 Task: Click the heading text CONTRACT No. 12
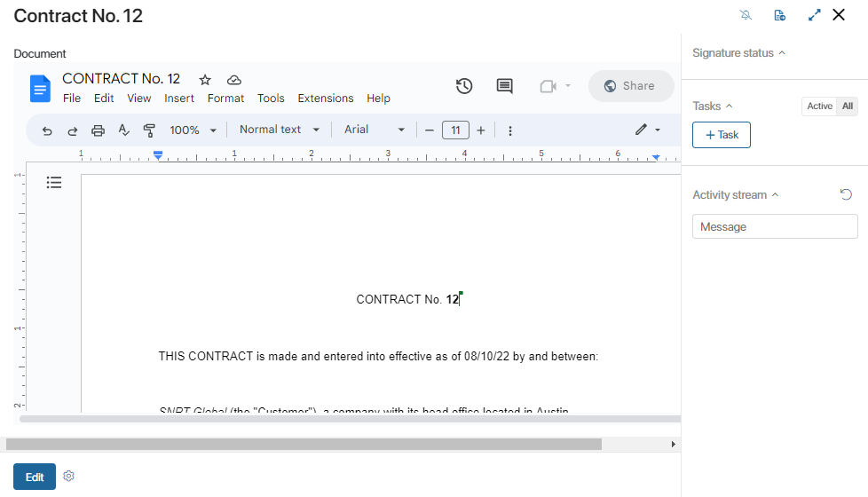[x=408, y=299]
